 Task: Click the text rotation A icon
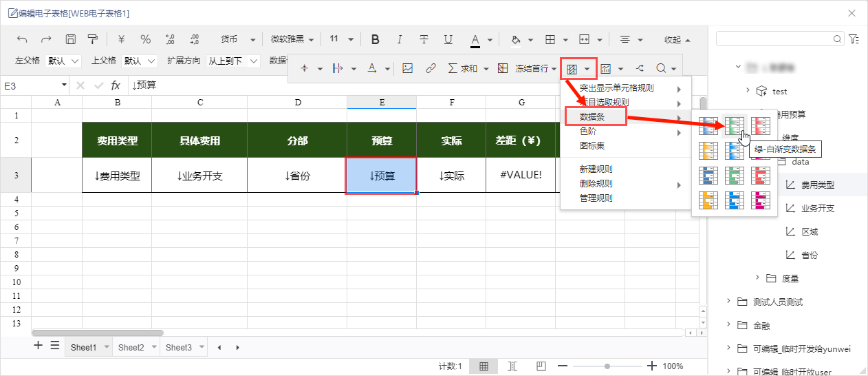coord(372,68)
